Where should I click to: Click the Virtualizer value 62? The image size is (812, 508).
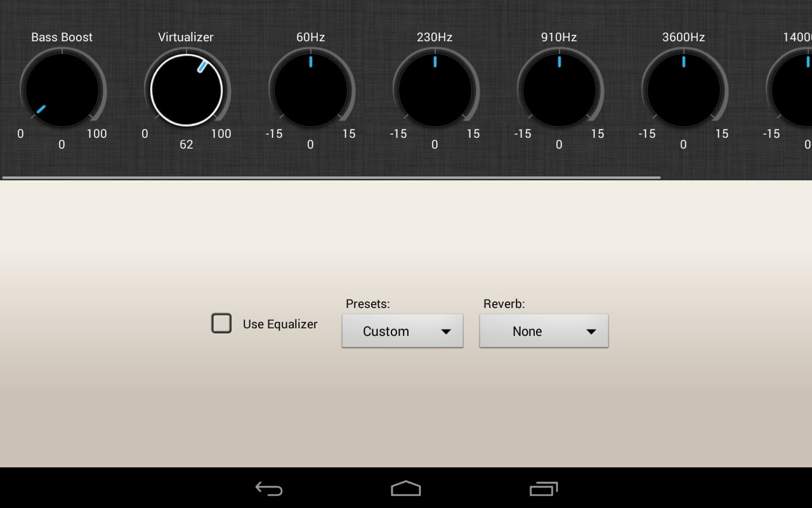[x=186, y=145]
